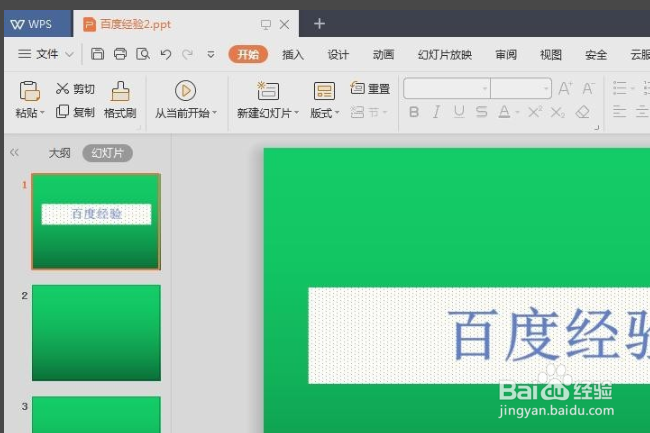Screen dimensions: 650x433
Task: Clear formatting with eraser icon
Action: point(582,112)
